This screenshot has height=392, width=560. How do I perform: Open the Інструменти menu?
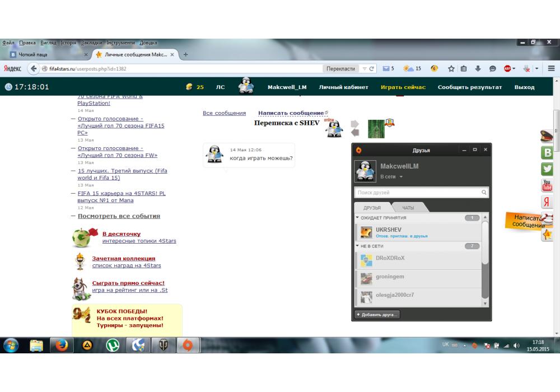121,43
